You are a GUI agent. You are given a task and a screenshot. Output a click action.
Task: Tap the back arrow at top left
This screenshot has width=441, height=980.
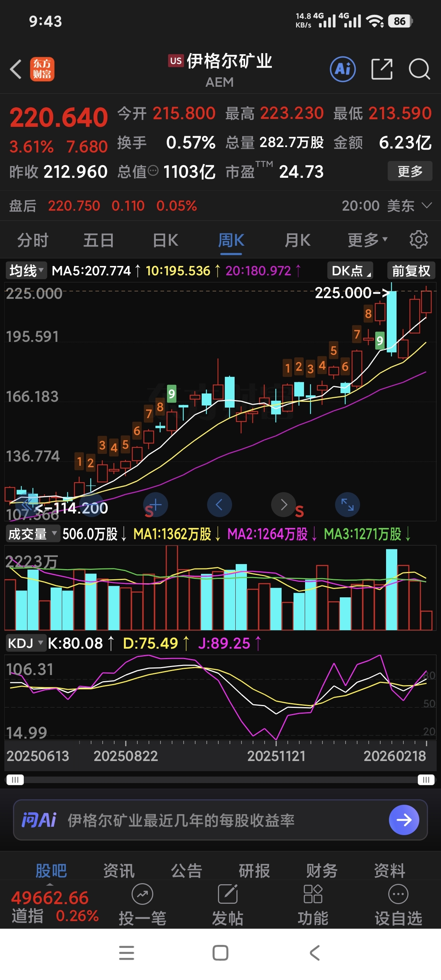coord(16,69)
